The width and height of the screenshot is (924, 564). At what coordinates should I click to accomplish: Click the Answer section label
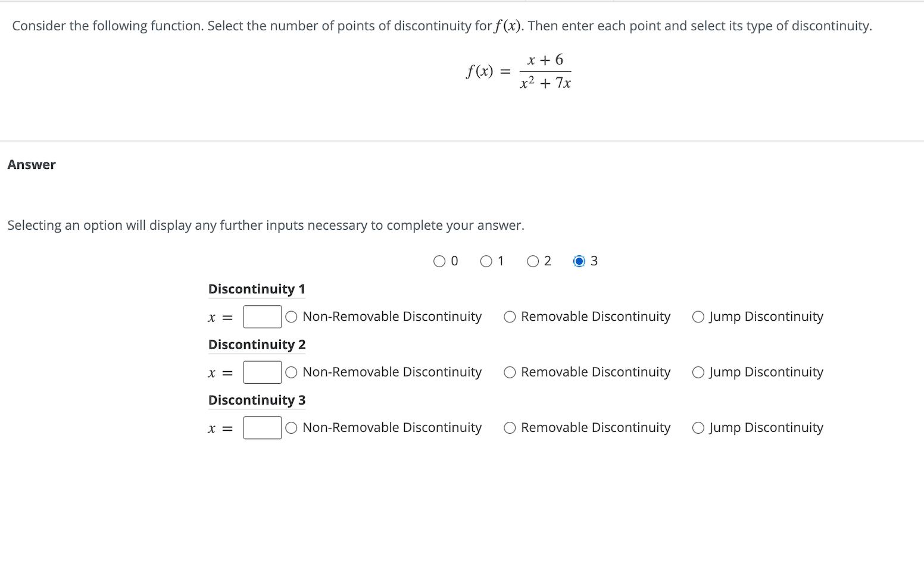32,164
